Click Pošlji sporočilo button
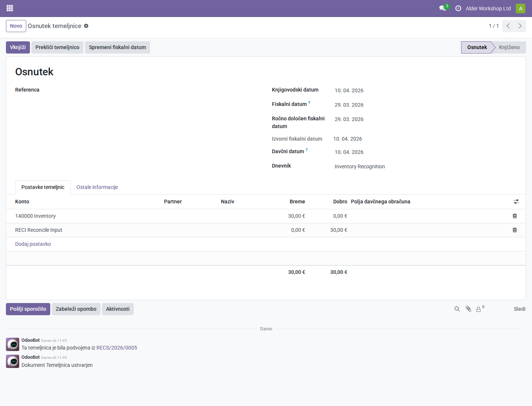The image size is (532, 406). pos(28,309)
